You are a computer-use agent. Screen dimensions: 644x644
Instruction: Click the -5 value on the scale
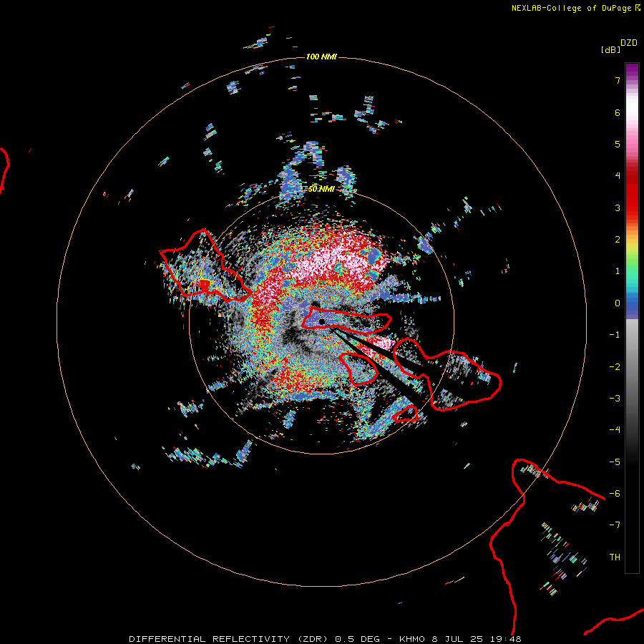pos(615,462)
